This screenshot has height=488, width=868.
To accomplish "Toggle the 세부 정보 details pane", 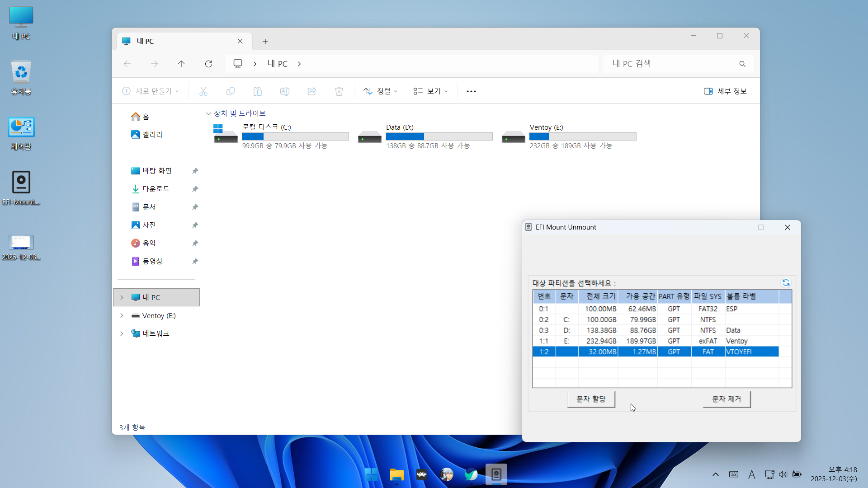I will pyautogui.click(x=725, y=91).
